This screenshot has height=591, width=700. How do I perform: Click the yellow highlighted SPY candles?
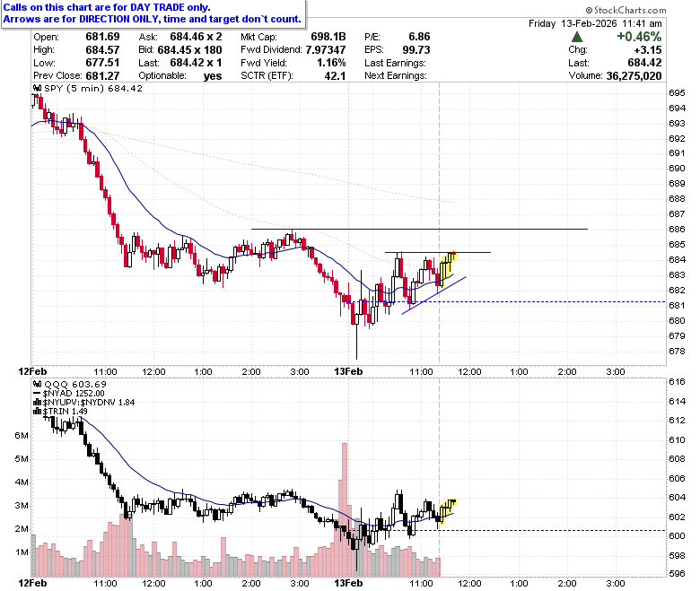pos(448,268)
